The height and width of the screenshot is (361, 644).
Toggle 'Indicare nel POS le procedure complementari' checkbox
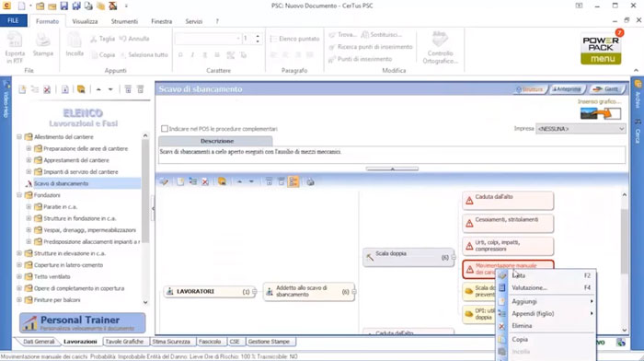point(165,129)
